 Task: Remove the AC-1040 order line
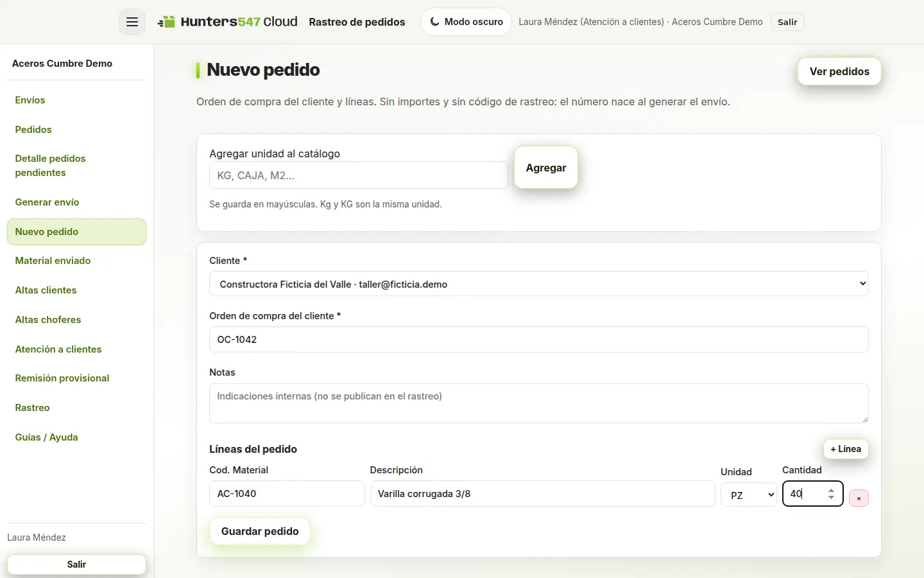(859, 498)
